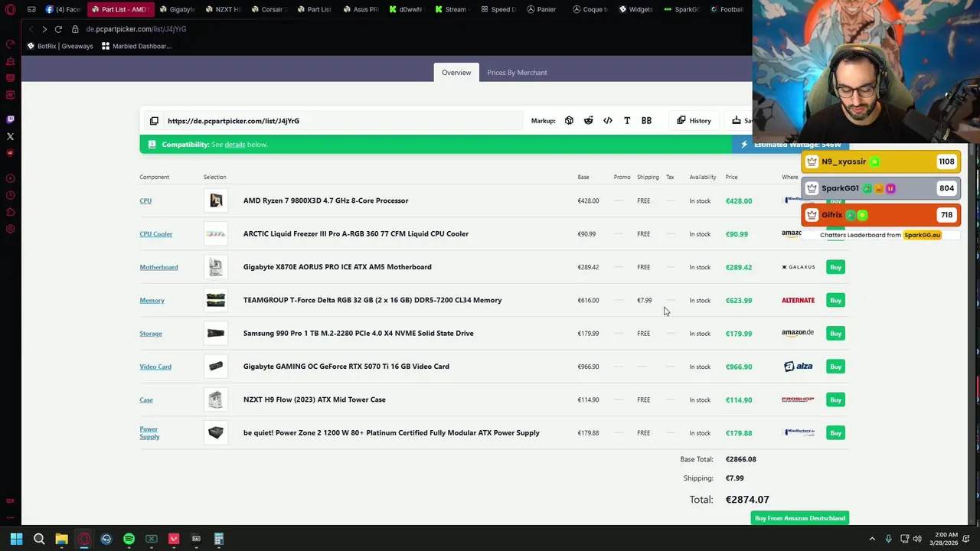Open the Memory component link
The width and height of the screenshot is (980, 551).
(152, 300)
